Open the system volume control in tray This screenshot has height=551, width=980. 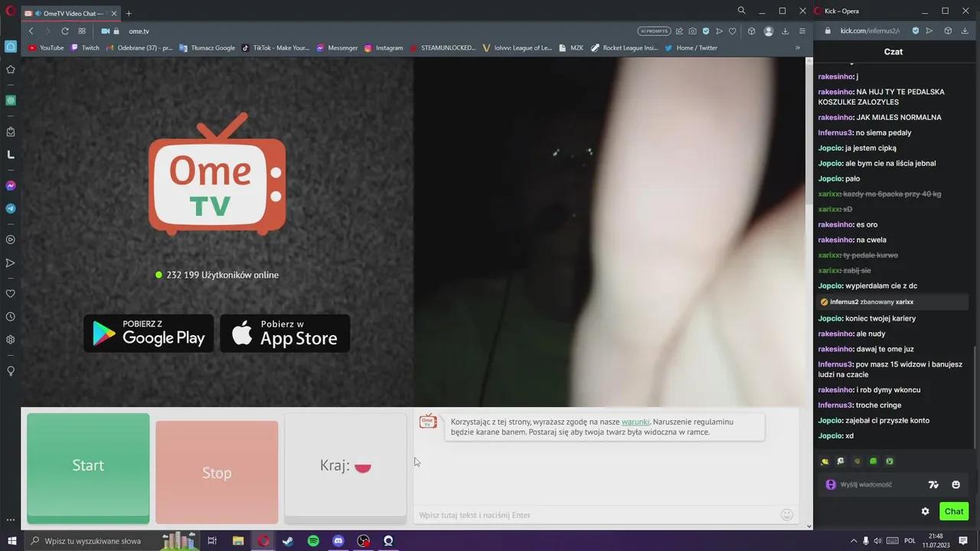tap(877, 541)
